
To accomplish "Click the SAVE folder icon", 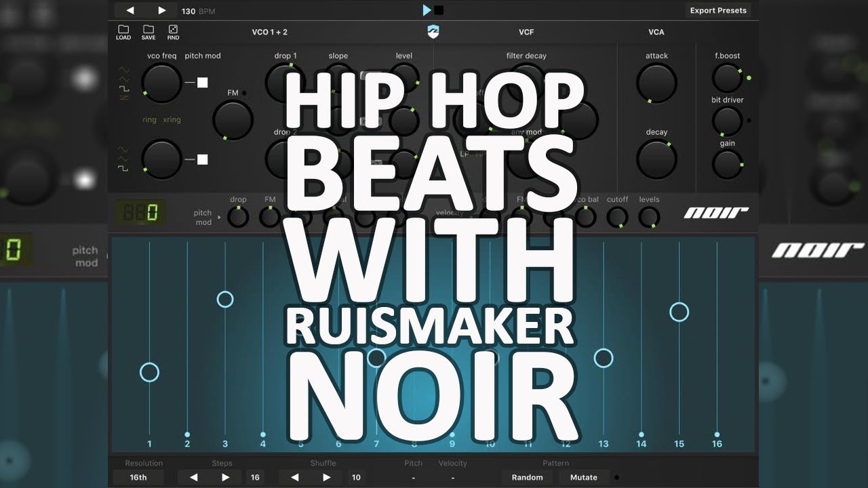I will 149,29.
